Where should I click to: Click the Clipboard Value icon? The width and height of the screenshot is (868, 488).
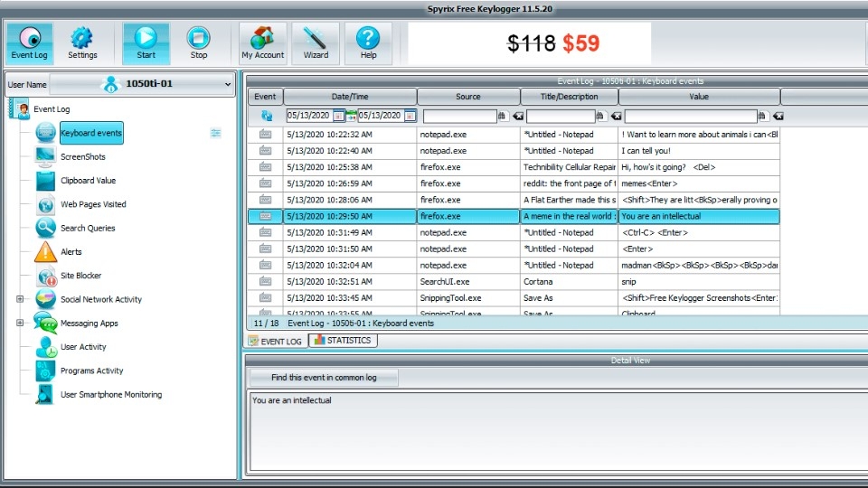tap(45, 181)
